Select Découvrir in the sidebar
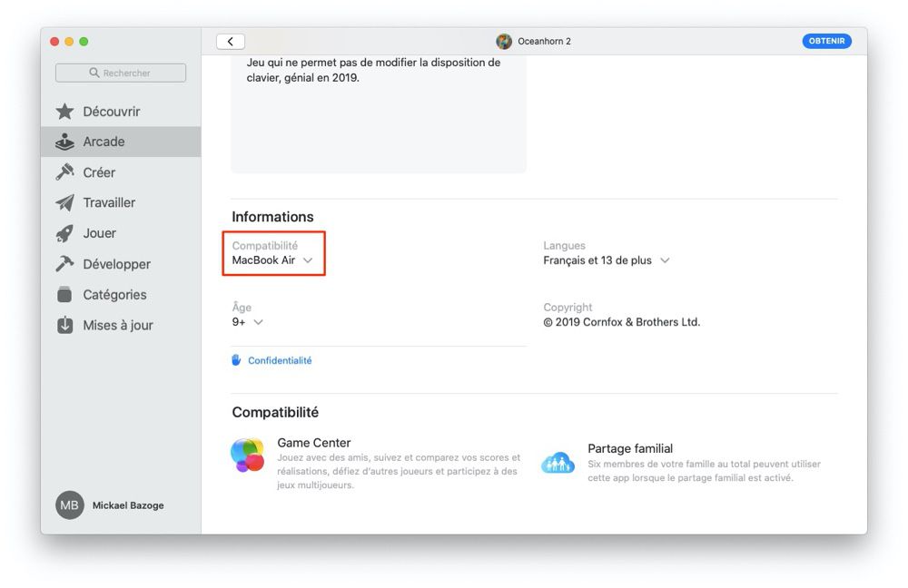Viewport: 908px width, 588px height. 121,111
